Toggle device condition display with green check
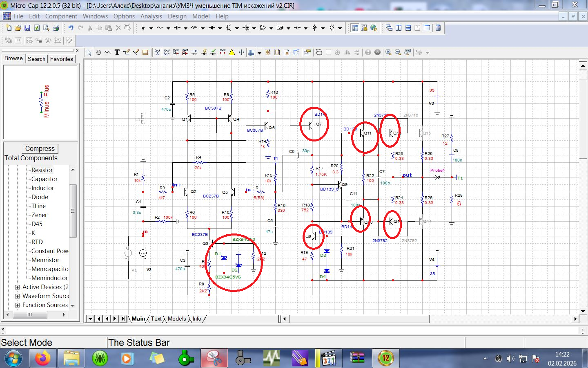Screen dimensions: 588x368 coord(213,52)
